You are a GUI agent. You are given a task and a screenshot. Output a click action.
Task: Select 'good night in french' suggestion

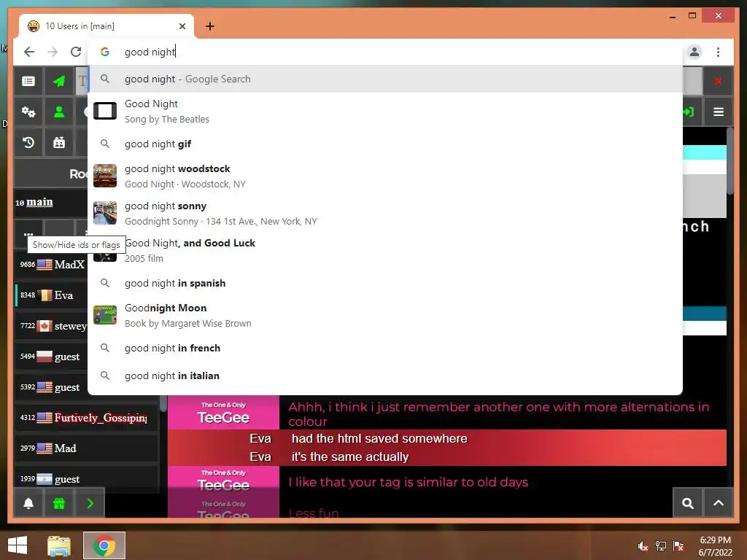385,348
